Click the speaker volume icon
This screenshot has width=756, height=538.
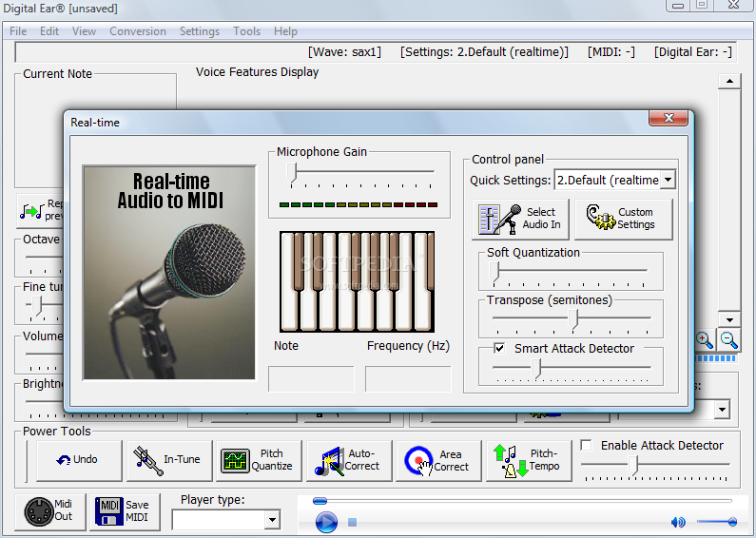click(678, 522)
